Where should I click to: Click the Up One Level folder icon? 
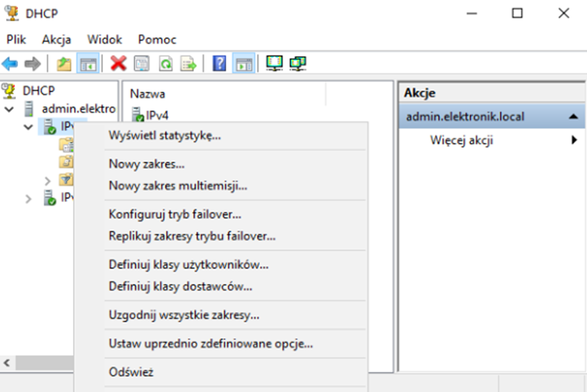click(64, 64)
